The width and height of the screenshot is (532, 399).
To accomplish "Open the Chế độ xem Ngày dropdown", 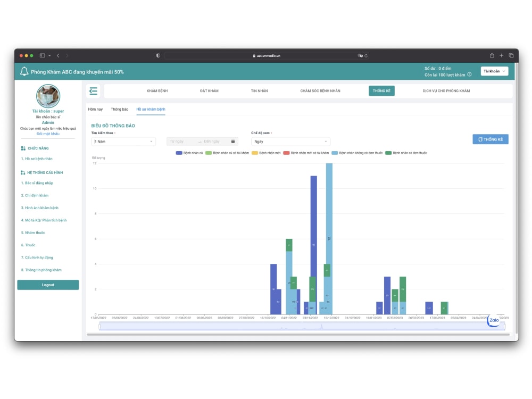I will pyautogui.click(x=290, y=142).
